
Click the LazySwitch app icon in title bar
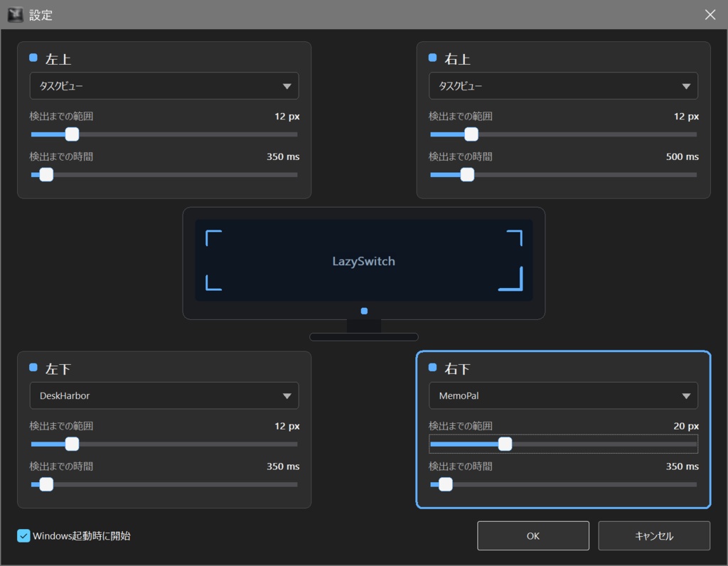[16, 15]
